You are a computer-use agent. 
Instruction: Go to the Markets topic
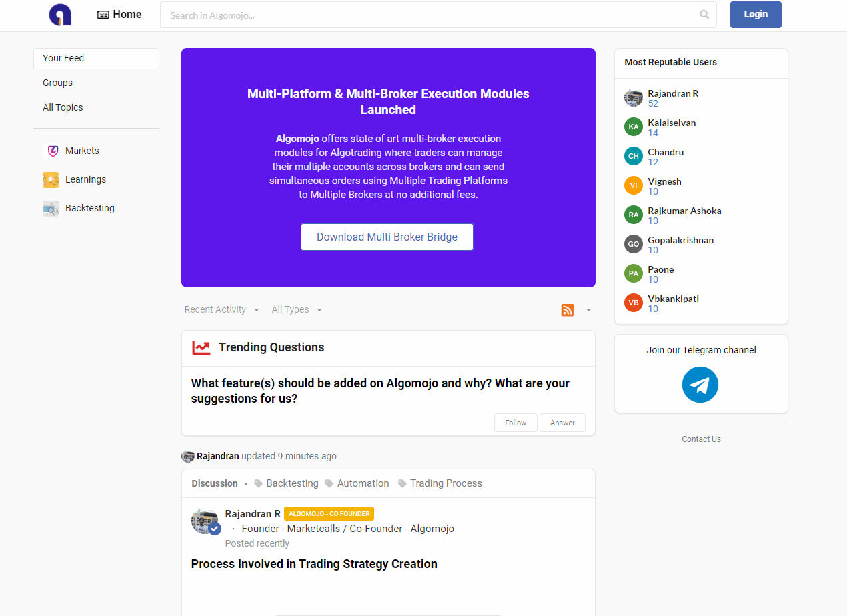pyautogui.click(x=82, y=151)
